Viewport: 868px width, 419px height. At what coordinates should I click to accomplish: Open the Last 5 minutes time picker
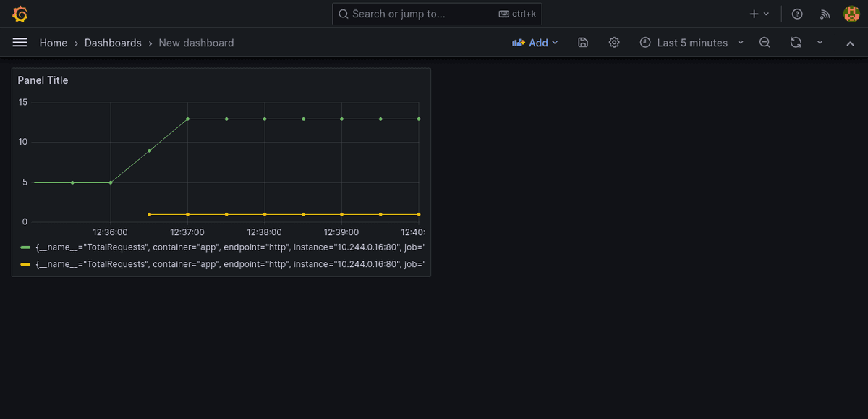click(692, 43)
